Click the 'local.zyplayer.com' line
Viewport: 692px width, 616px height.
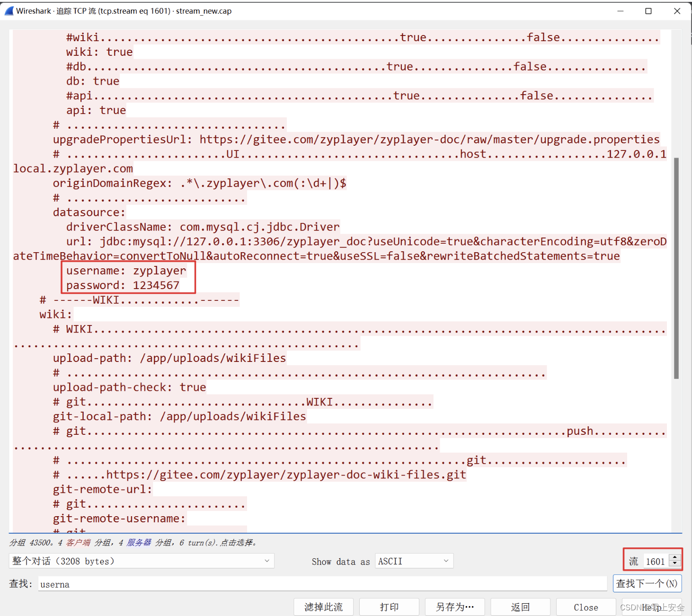point(73,169)
